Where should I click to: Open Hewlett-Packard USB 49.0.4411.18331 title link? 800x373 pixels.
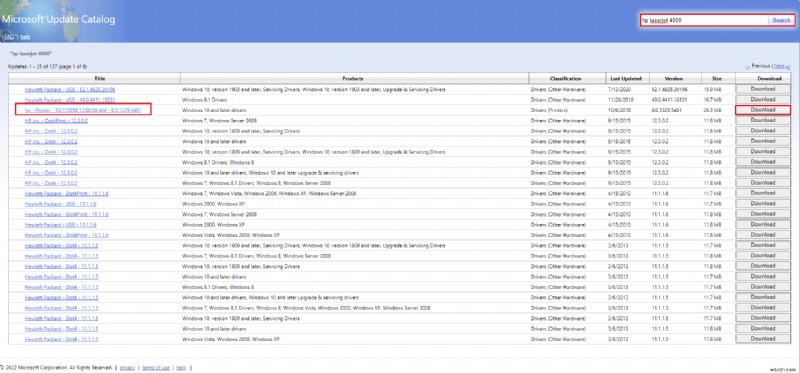70,100
